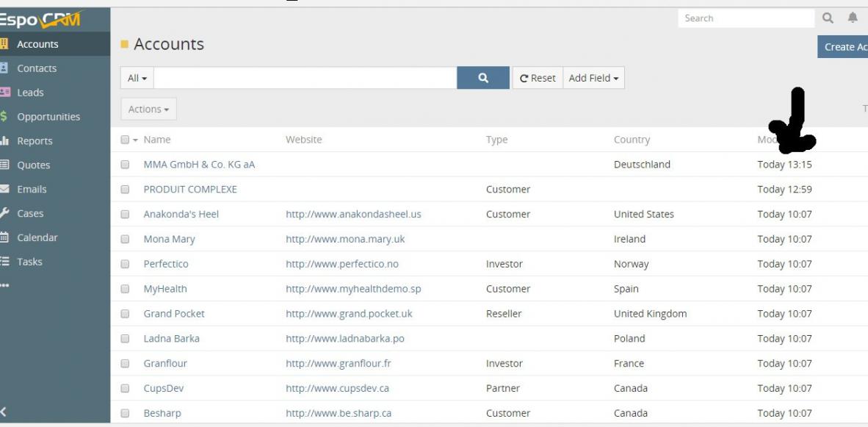Click the Cases wrench icon

click(4, 213)
